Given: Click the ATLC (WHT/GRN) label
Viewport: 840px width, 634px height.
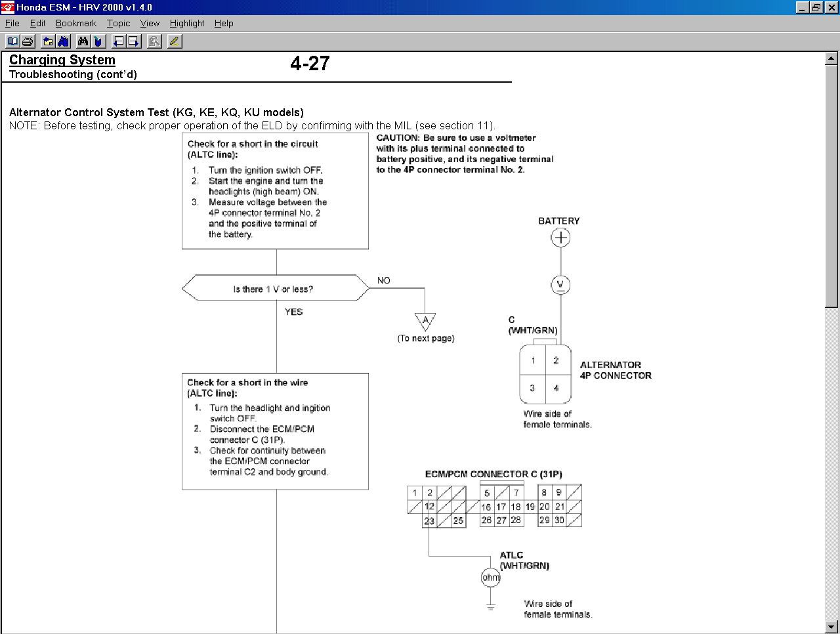Looking at the screenshot, I should pyautogui.click(x=524, y=560).
